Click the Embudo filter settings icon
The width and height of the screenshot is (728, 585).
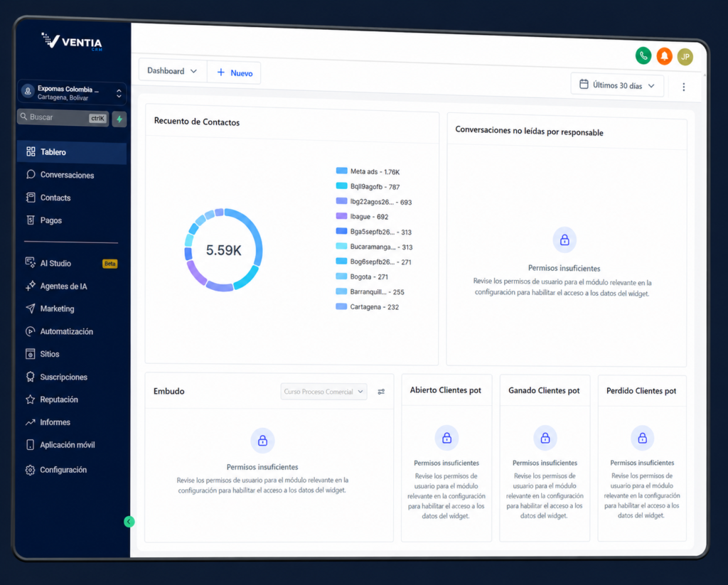click(x=381, y=392)
